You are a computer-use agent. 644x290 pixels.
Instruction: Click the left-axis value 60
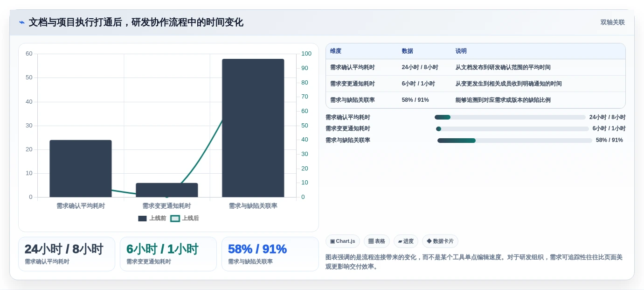tap(29, 54)
